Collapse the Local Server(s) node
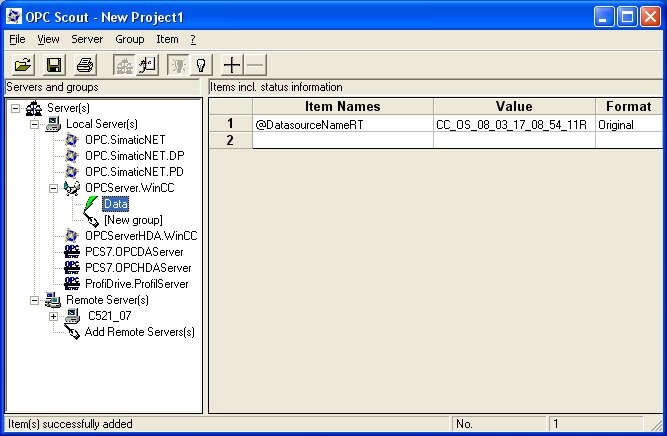The width and height of the screenshot is (667, 436). [x=34, y=125]
